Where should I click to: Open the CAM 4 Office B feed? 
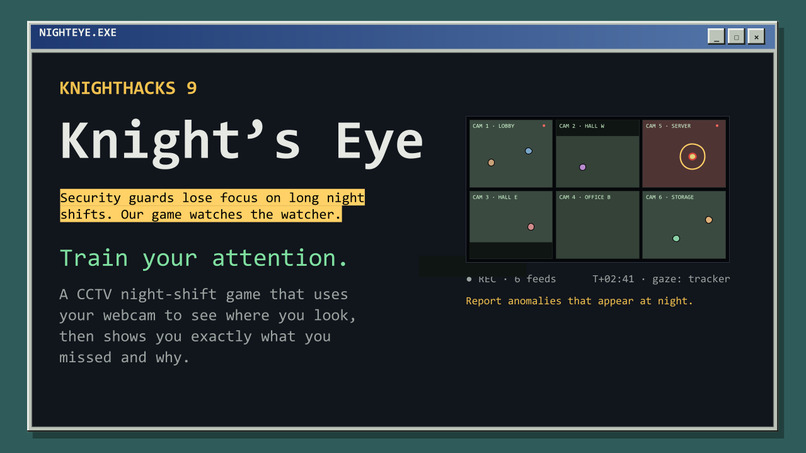point(597,225)
